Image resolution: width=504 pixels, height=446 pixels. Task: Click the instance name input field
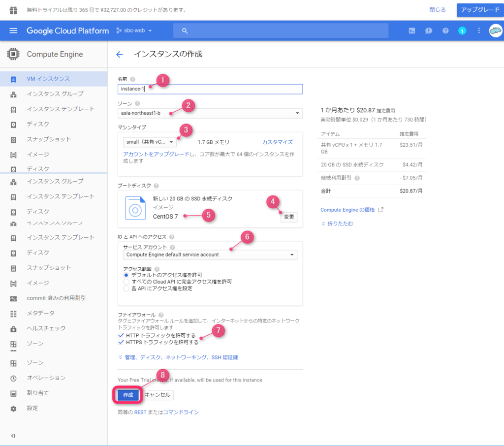click(x=210, y=89)
